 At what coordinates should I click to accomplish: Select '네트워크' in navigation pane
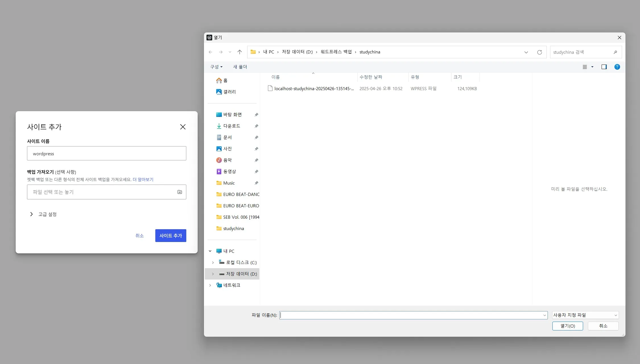pos(228,285)
